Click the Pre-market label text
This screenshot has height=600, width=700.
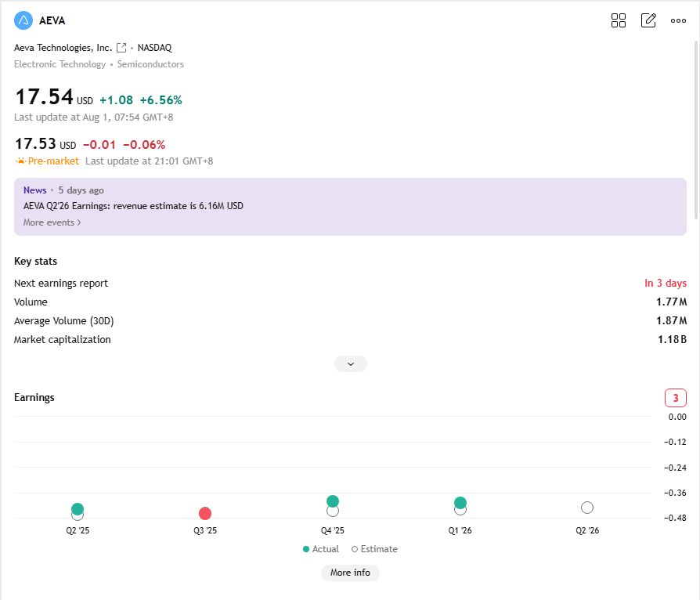53,161
